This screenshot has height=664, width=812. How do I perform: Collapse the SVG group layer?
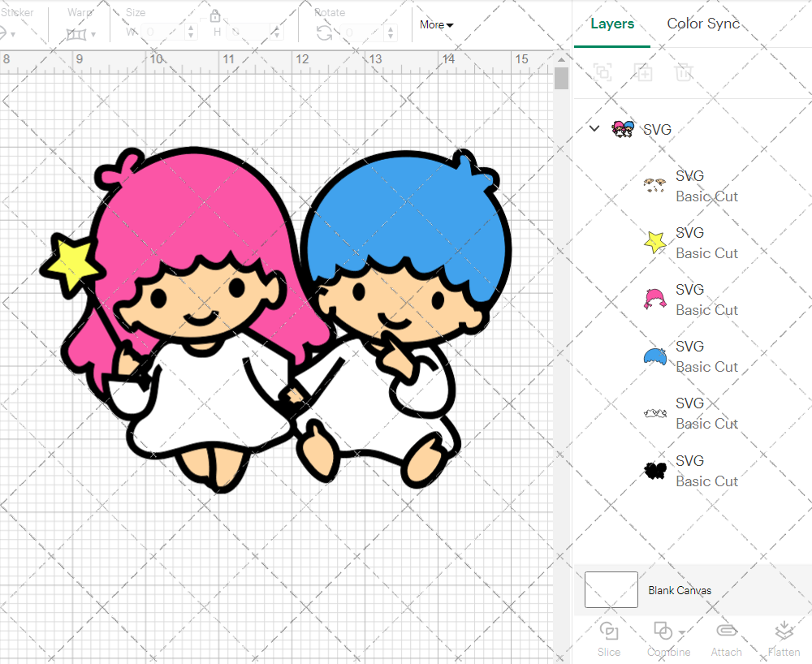point(594,128)
